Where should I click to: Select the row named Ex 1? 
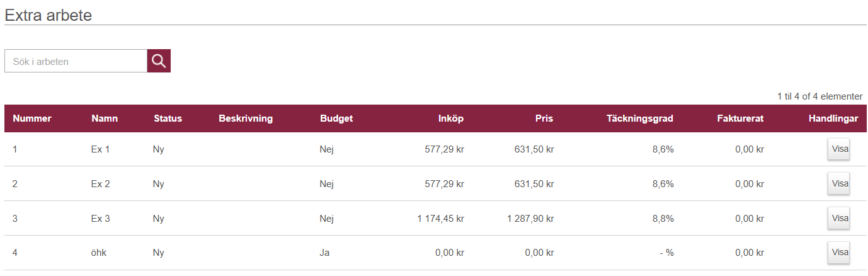tap(101, 149)
